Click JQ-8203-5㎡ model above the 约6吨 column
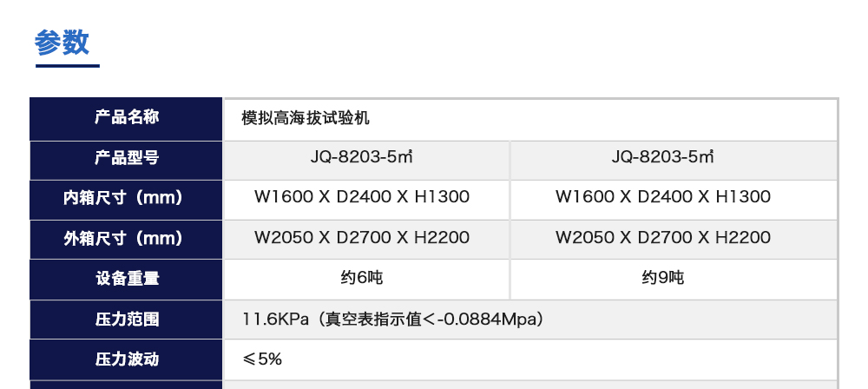This screenshot has height=389, width=868. click(x=362, y=158)
